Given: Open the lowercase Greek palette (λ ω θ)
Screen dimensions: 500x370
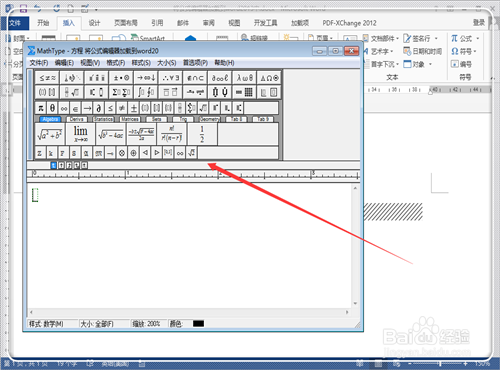Looking at the screenshot, I should click(245, 78).
